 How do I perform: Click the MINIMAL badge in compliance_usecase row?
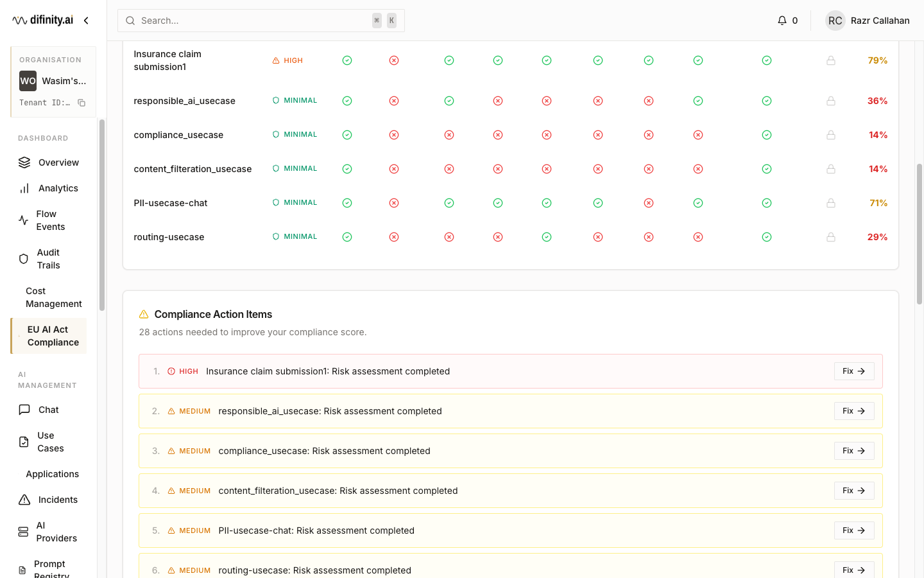(295, 135)
